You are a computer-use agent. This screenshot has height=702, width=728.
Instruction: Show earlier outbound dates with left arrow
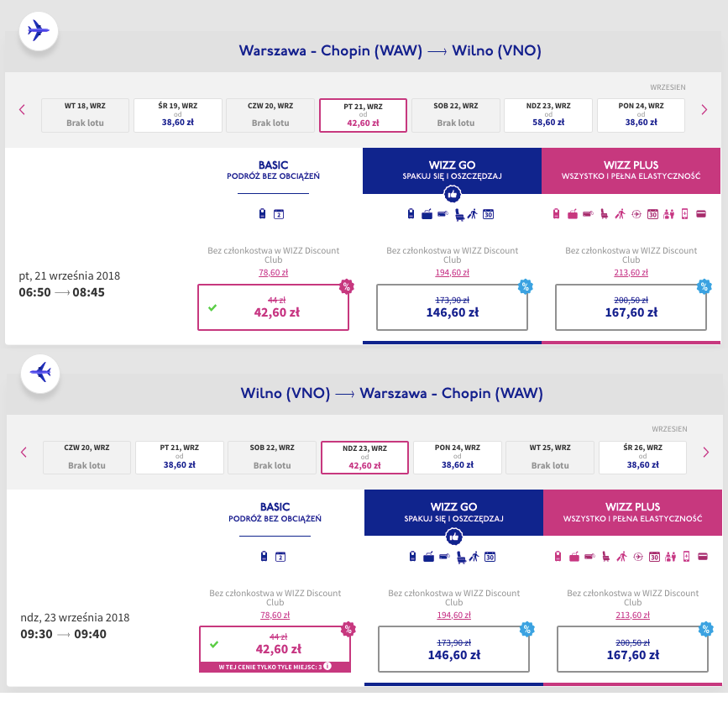[x=23, y=109]
